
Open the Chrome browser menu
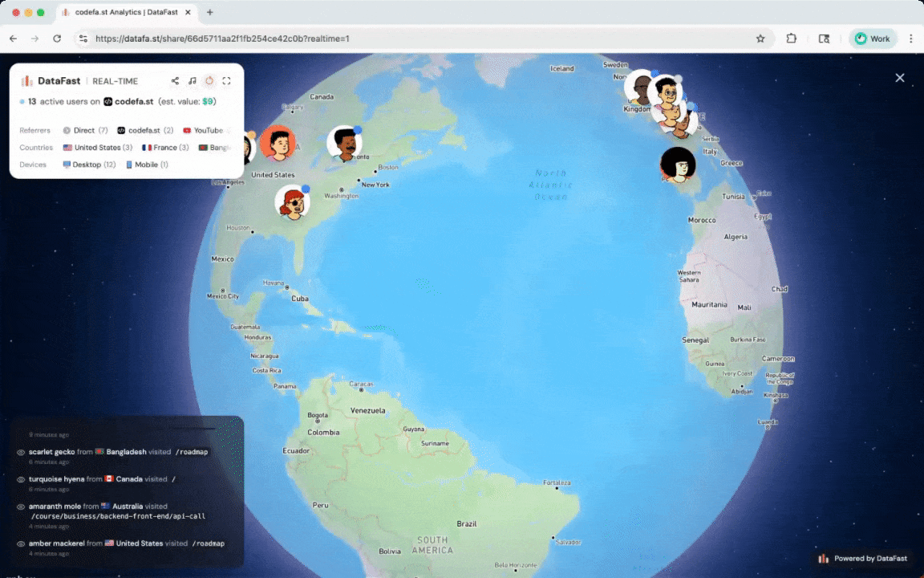(x=910, y=38)
